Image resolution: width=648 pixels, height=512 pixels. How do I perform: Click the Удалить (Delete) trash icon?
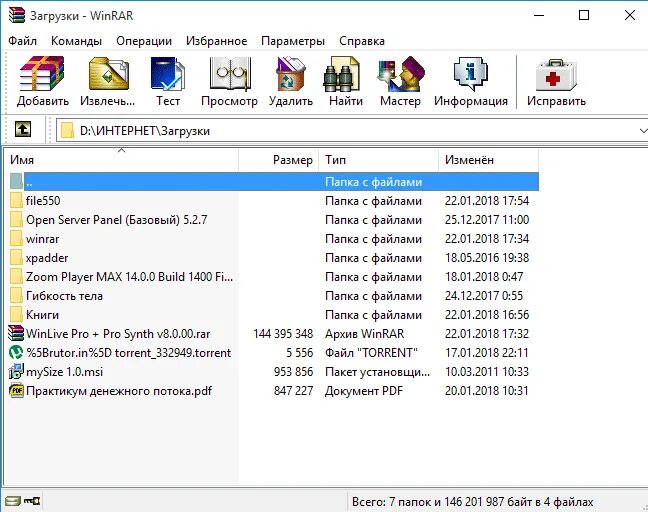click(x=291, y=74)
